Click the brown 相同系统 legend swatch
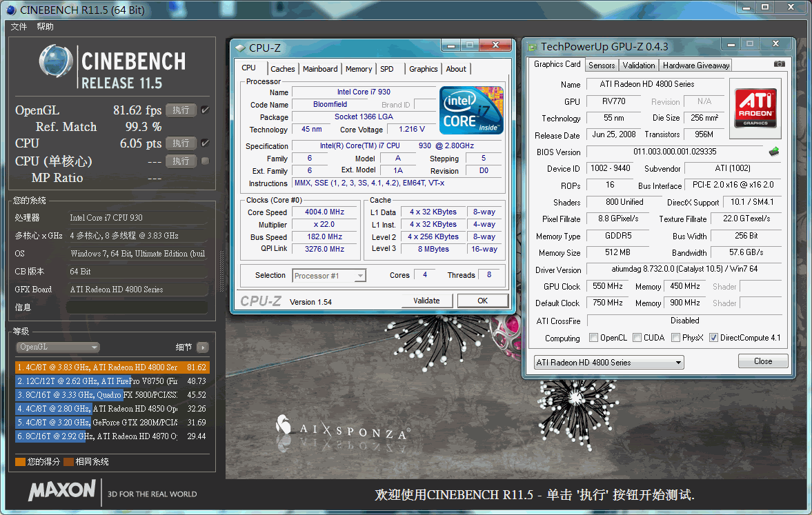Image resolution: width=812 pixels, height=515 pixels. [x=68, y=462]
